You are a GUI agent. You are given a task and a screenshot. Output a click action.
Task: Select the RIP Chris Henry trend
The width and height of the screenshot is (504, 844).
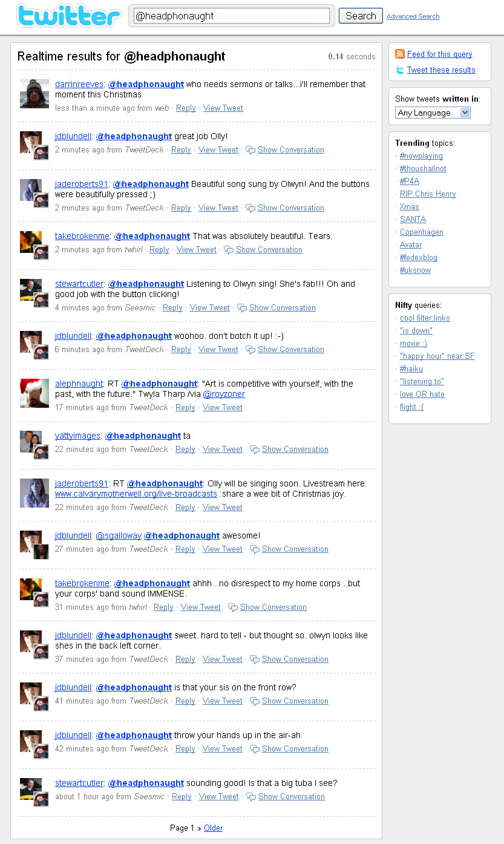(428, 194)
